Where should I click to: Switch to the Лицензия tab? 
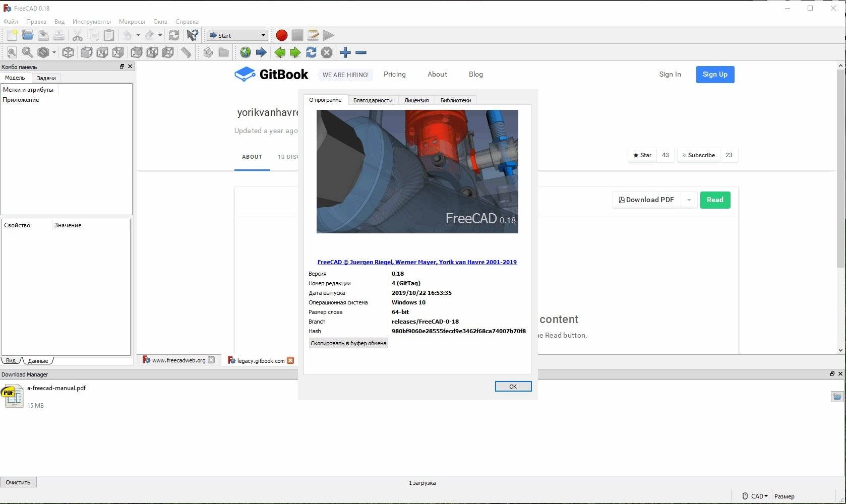pos(416,100)
